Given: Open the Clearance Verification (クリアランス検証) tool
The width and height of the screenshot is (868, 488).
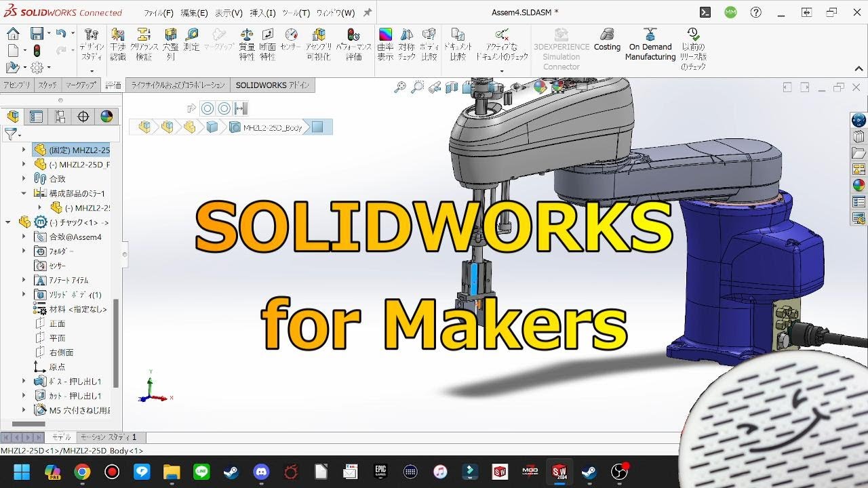Looking at the screenshot, I should (x=144, y=45).
